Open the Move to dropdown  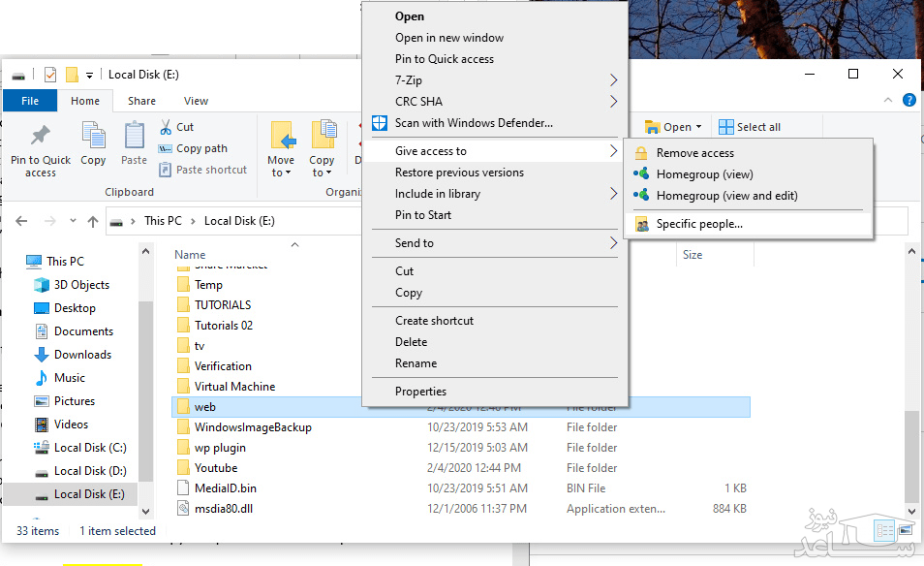[x=281, y=173]
